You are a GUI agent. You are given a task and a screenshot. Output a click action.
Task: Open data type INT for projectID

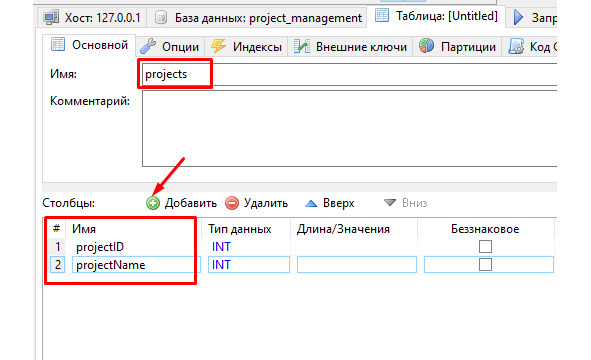(x=249, y=247)
